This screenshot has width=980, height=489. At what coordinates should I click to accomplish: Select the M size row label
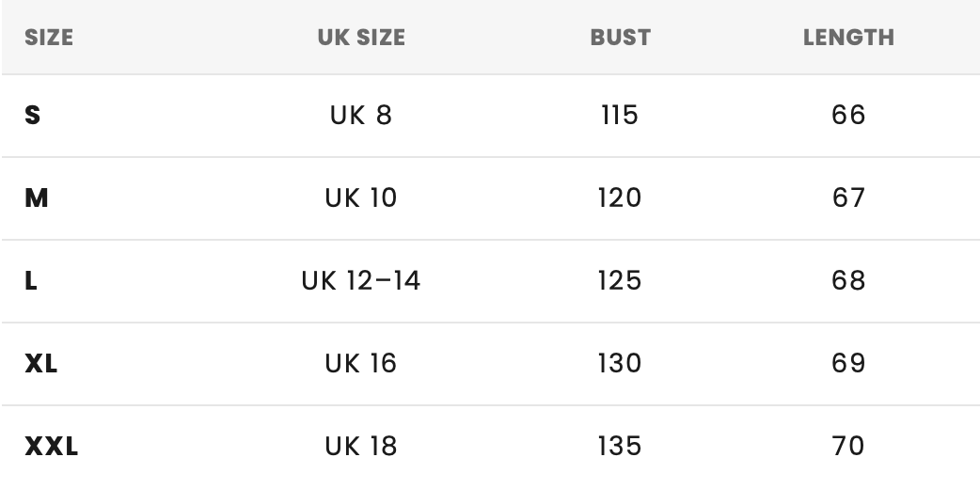tap(37, 198)
